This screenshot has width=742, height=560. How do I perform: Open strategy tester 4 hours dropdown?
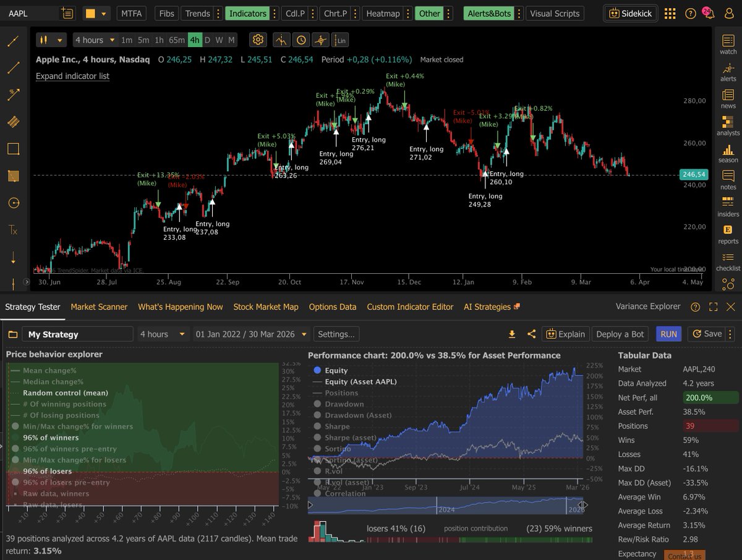163,334
